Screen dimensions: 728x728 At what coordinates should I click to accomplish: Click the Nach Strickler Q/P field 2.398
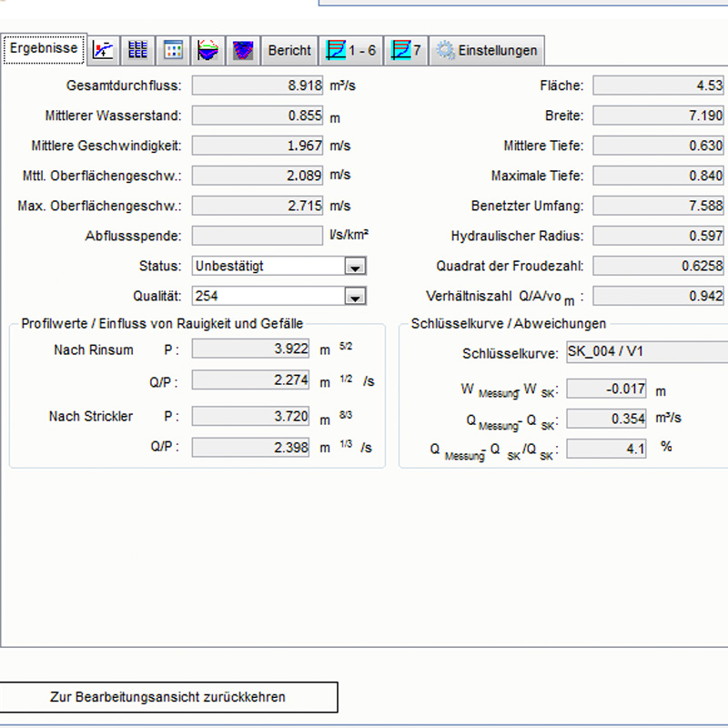(251, 448)
